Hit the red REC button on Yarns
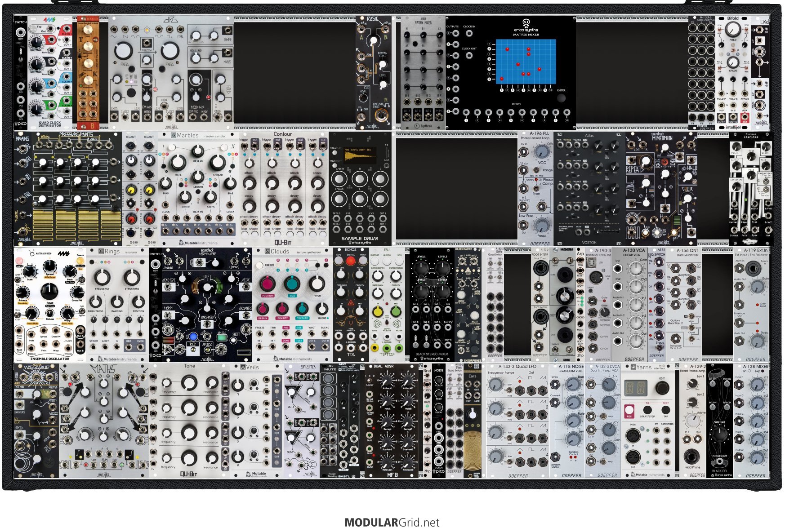 (x=629, y=410)
